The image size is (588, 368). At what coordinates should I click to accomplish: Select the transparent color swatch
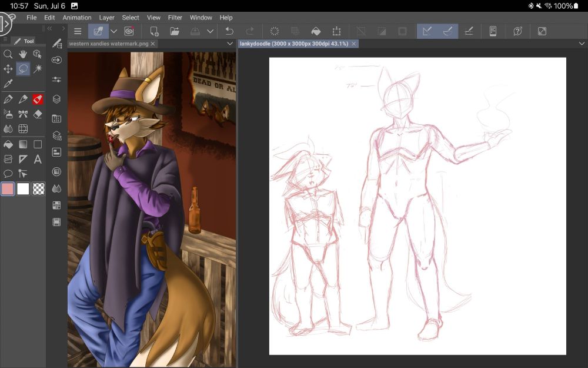pyautogui.click(x=38, y=189)
